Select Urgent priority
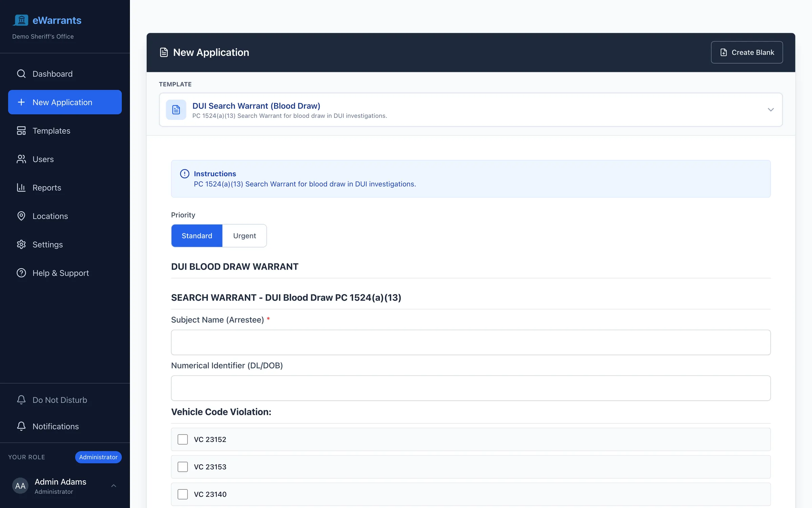812x508 pixels. 245,236
